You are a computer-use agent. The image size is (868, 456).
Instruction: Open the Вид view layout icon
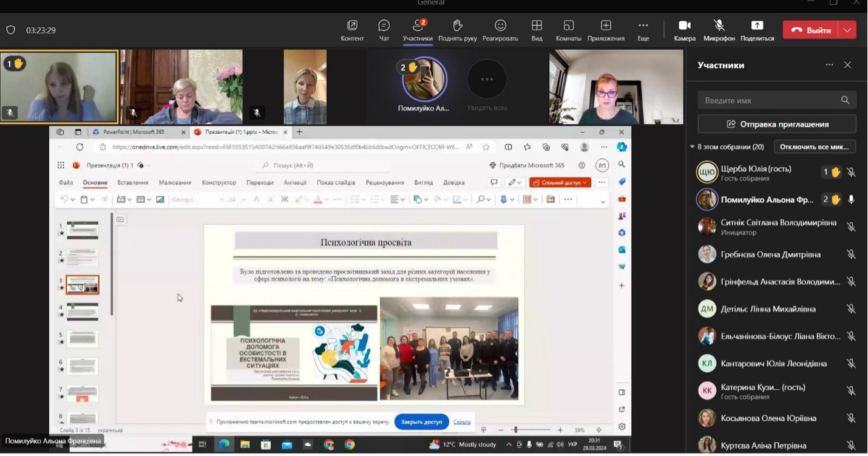[x=537, y=26]
